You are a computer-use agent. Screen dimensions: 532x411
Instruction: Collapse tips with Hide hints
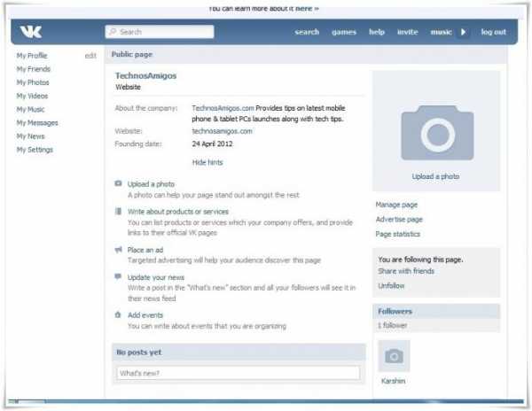207,163
